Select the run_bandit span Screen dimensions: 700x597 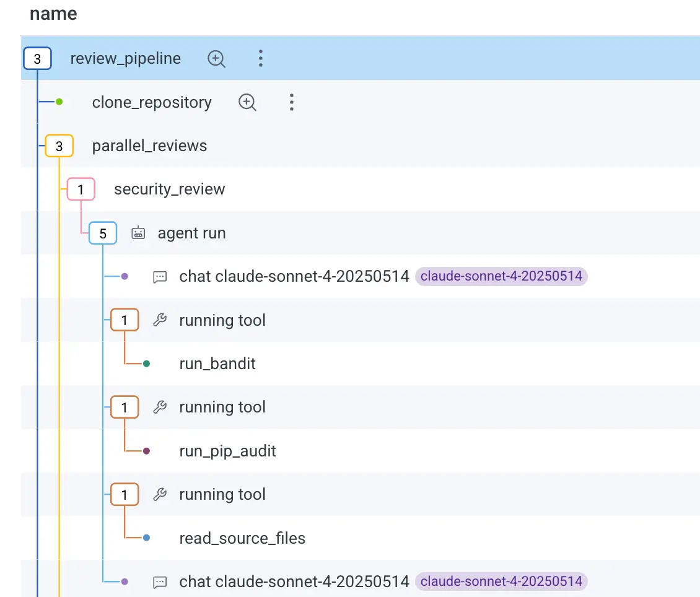point(217,364)
